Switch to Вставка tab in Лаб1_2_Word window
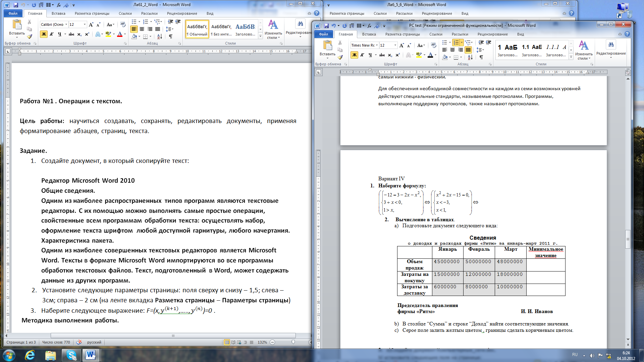Image resolution: width=644 pixels, height=362 pixels. (58, 13)
